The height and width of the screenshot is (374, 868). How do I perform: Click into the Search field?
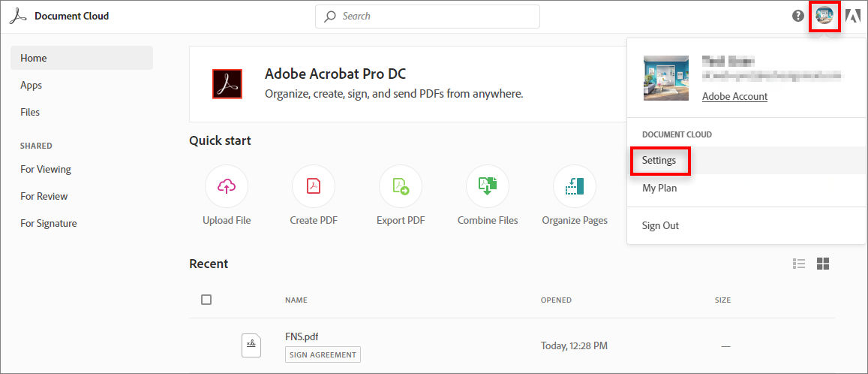[x=428, y=17]
